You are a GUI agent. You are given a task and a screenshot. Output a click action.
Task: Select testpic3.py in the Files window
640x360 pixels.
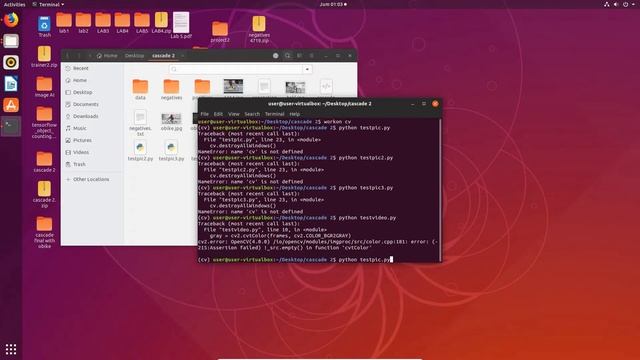[x=171, y=151]
